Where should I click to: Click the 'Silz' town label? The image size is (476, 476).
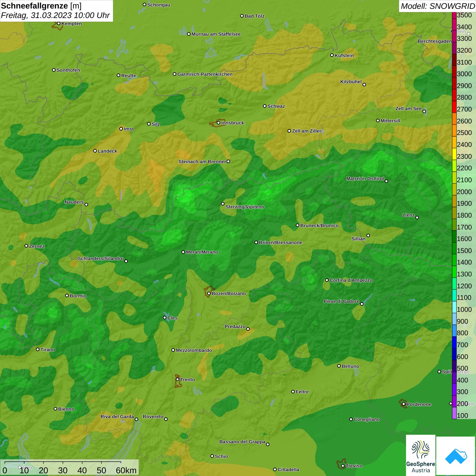(155, 124)
